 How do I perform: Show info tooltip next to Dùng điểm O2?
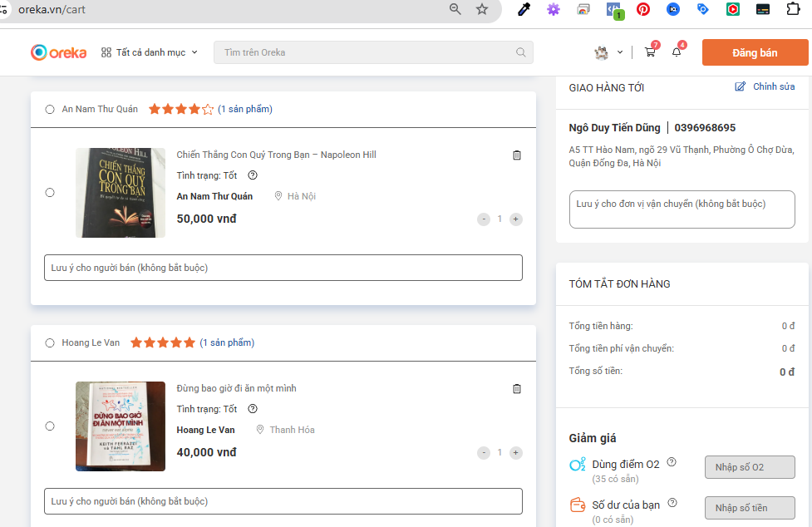(672, 463)
